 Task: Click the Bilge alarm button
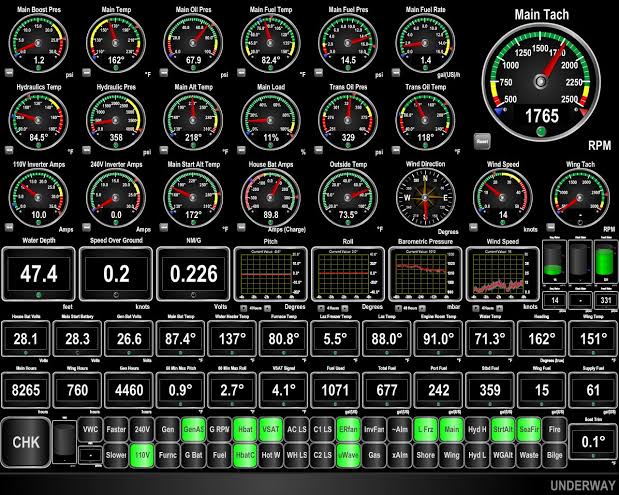555,455
